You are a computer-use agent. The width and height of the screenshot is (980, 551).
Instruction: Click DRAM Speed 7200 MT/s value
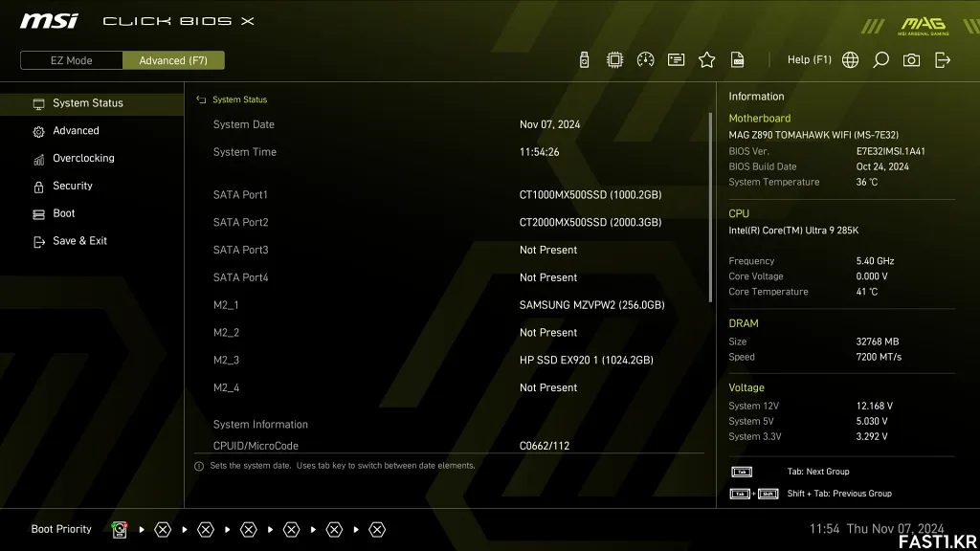pyautogui.click(x=879, y=358)
